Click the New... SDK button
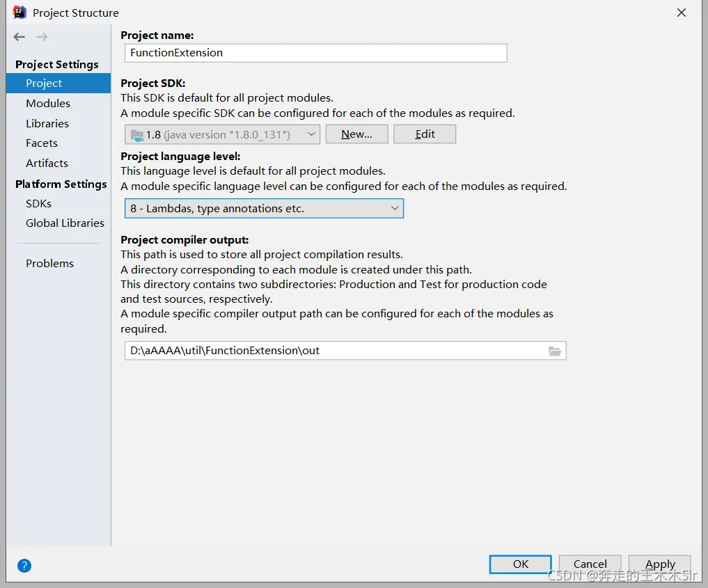 pos(356,134)
